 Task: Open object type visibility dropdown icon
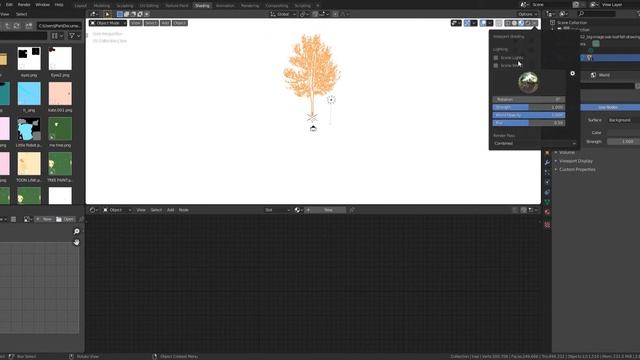456,23
